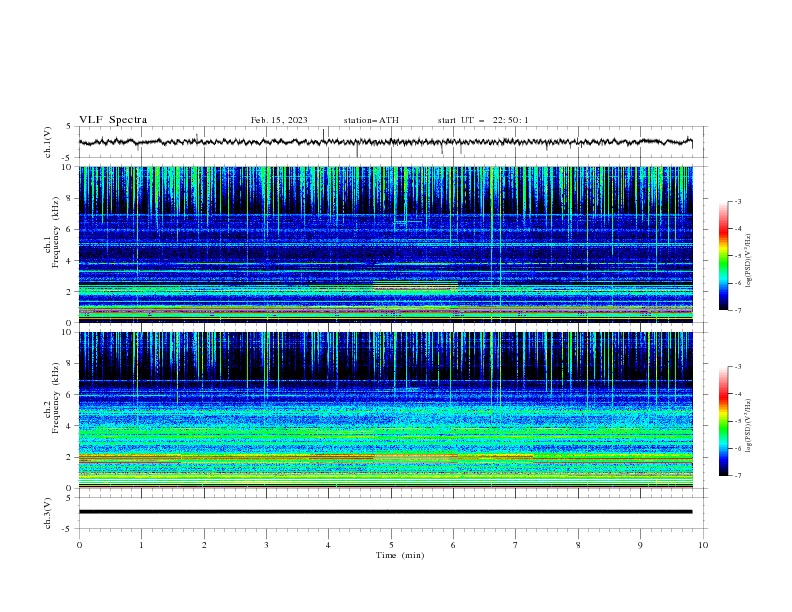Click time axis tick label "0"

click(x=79, y=545)
